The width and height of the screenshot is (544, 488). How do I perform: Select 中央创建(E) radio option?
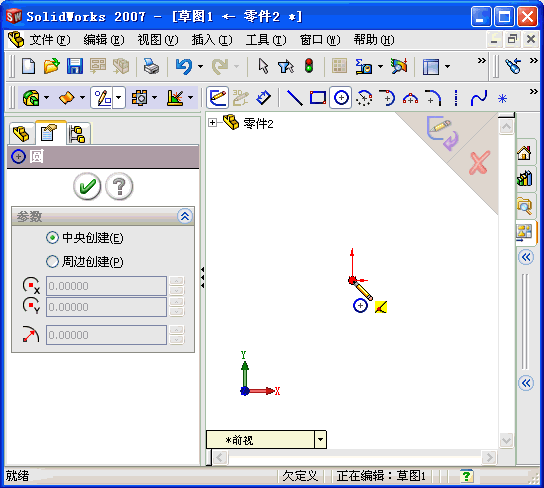pyautogui.click(x=52, y=238)
